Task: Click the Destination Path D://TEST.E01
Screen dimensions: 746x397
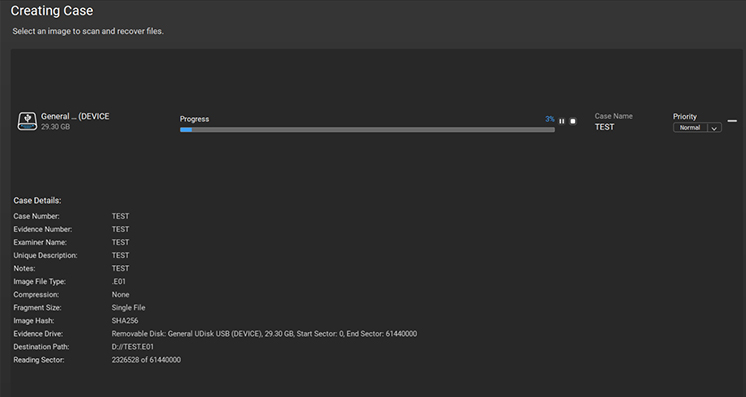Action: tap(133, 347)
